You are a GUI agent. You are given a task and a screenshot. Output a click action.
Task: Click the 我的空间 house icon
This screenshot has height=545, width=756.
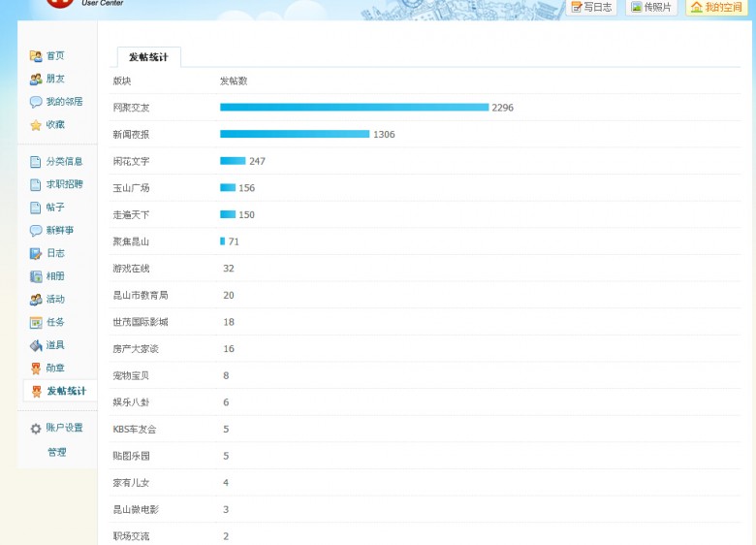click(x=696, y=7)
